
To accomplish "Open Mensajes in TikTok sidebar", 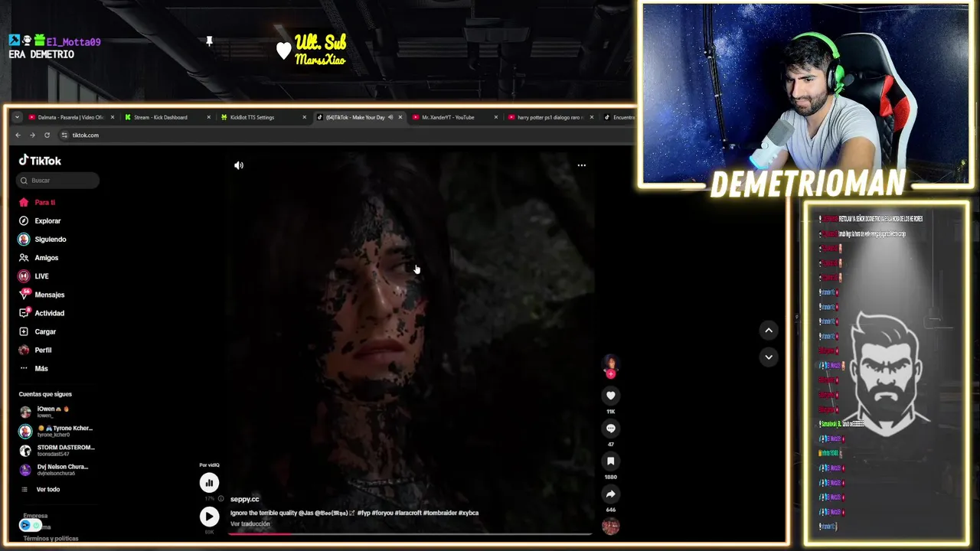I will [42, 295].
